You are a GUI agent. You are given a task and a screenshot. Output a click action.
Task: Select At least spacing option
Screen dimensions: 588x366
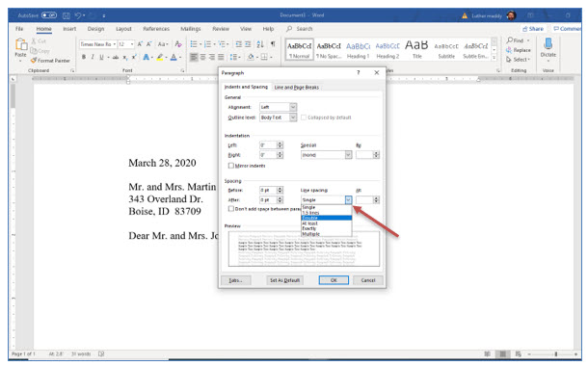327,222
